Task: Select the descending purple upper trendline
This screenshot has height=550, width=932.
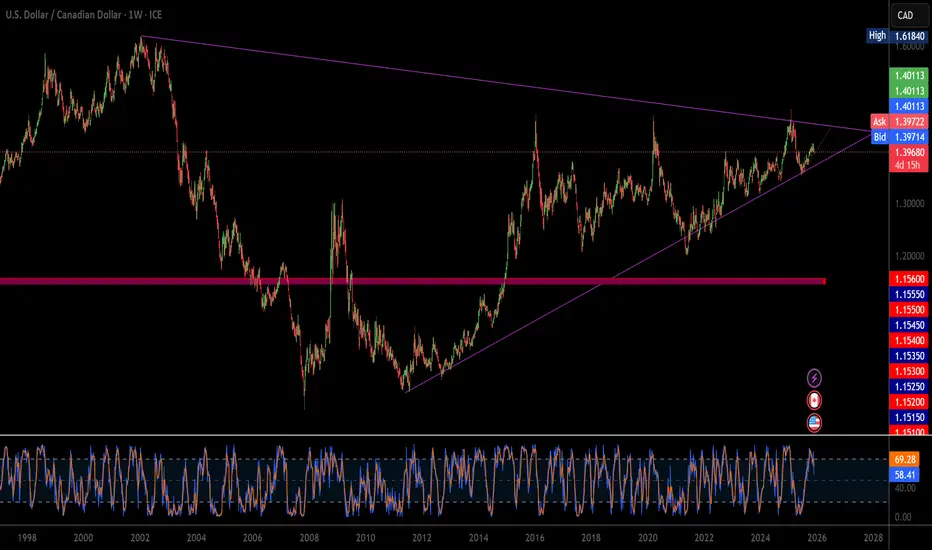Action: click(x=505, y=84)
